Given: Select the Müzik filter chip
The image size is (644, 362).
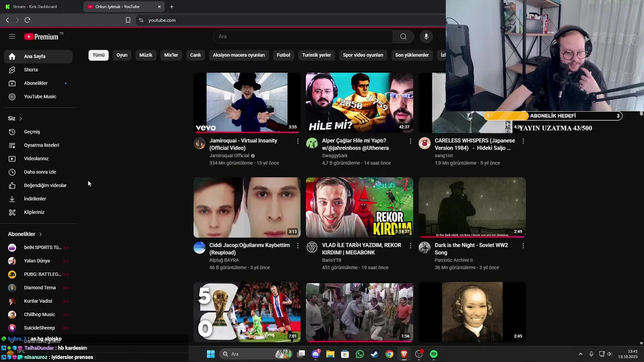Looking at the screenshot, I should [x=145, y=55].
